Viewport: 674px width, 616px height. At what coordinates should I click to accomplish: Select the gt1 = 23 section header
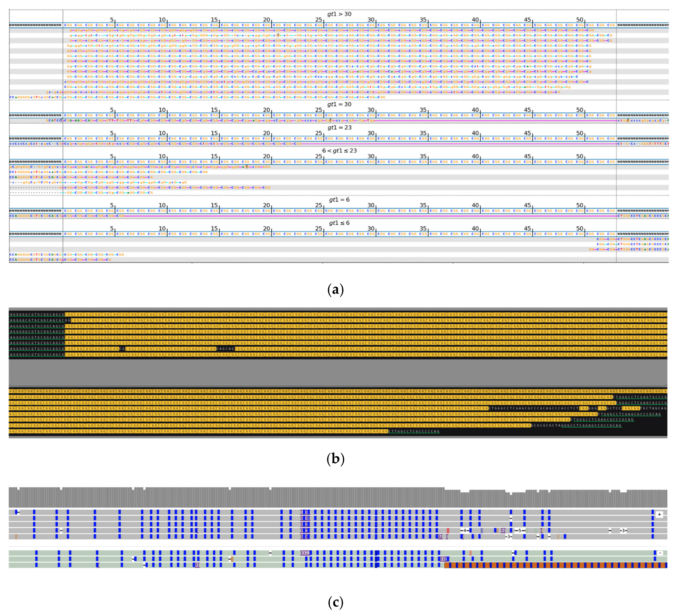[x=339, y=127]
